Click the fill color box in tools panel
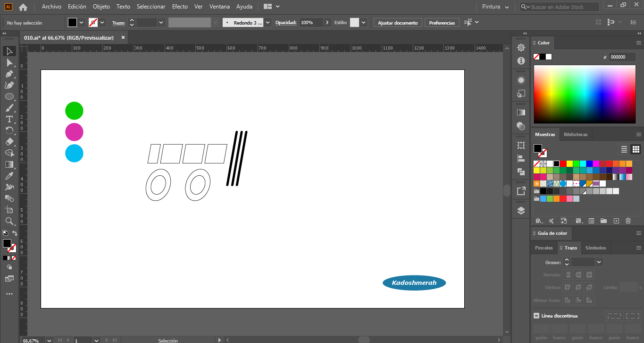 (x=7, y=243)
